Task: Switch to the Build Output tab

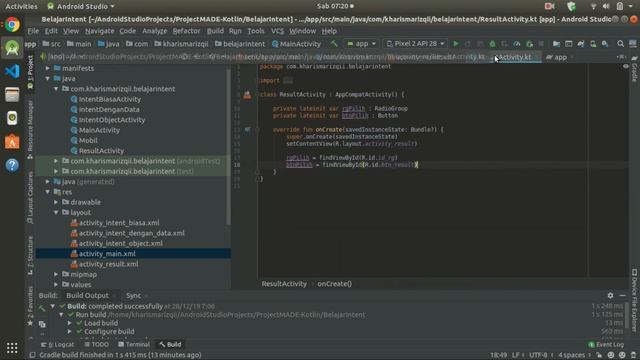Action: coord(87,296)
